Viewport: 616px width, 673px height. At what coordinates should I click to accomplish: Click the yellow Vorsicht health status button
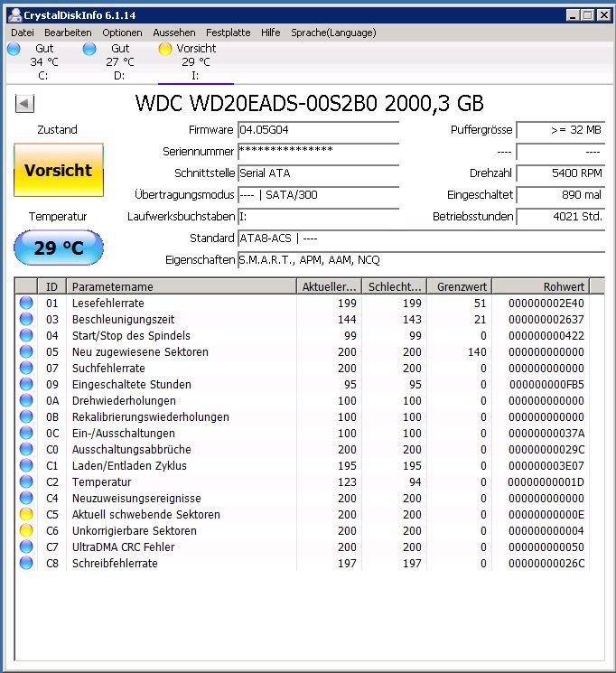pyautogui.click(x=59, y=170)
